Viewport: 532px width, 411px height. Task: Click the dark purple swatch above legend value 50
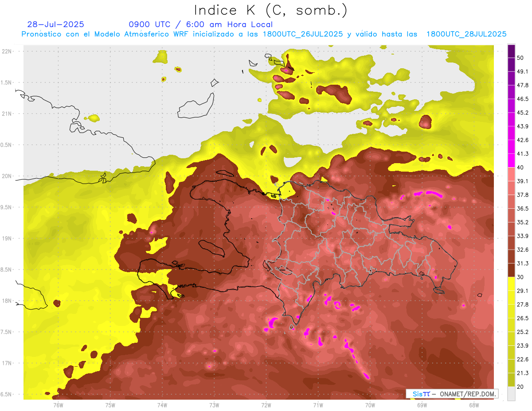point(511,52)
